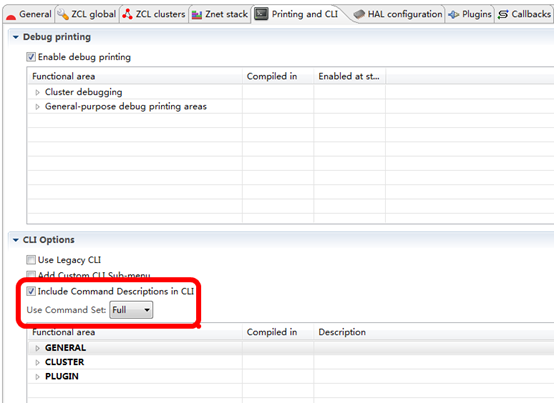Click the Znet stack chart icon
Image resolution: width=554 pixels, height=403 pixels.
coord(197,15)
